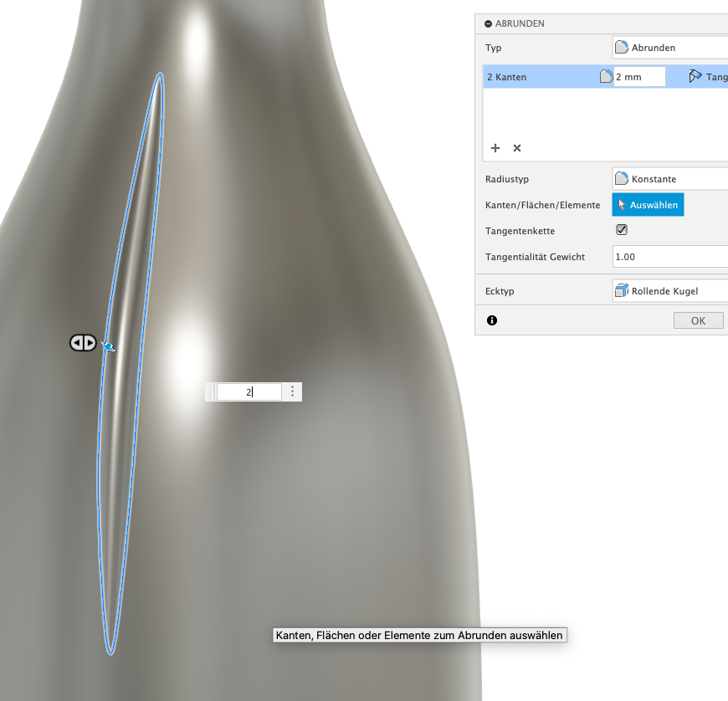
Task: Open the Typ dropdown showing Abrunden
Action: (669, 48)
